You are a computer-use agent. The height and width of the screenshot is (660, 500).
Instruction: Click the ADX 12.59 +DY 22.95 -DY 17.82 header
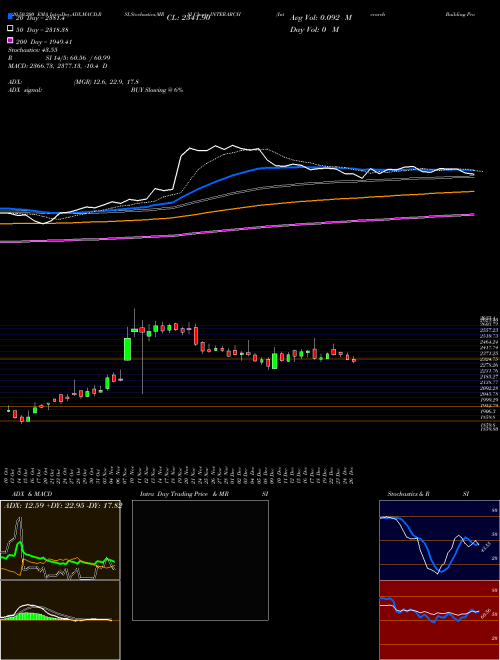(63, 505)
